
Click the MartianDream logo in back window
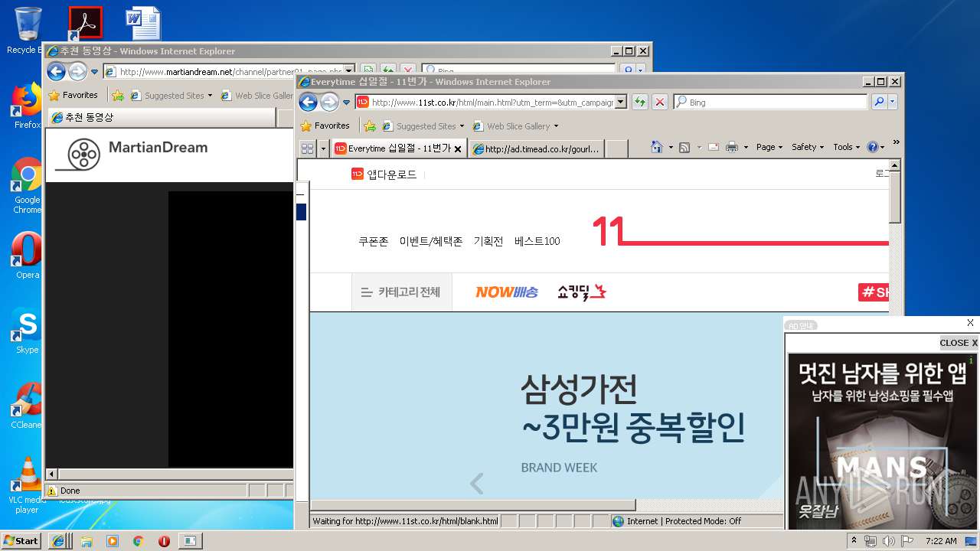pos(131,154)
